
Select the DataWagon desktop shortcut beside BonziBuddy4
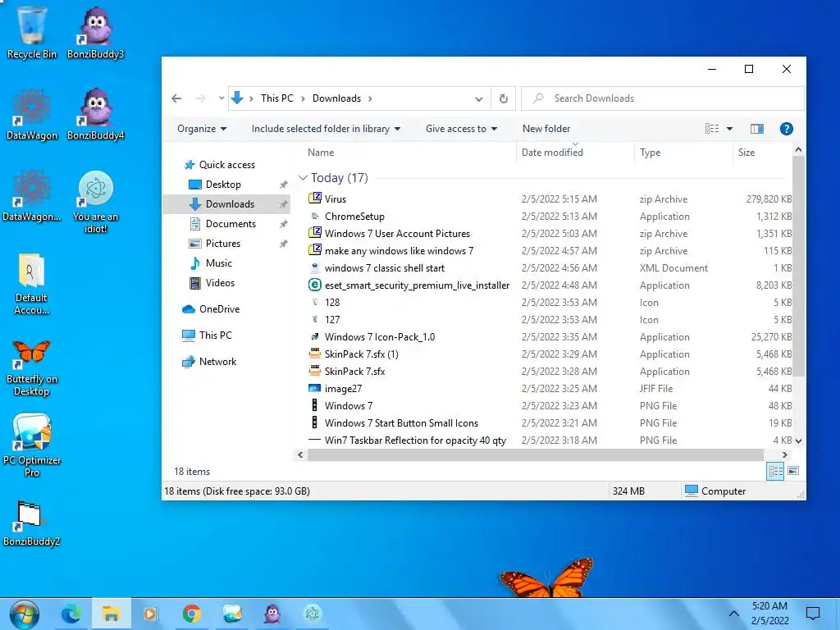31,113
